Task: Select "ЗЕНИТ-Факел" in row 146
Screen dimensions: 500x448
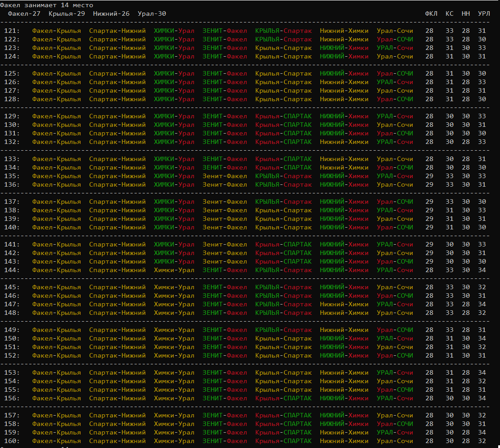Action: coord(225,296)
